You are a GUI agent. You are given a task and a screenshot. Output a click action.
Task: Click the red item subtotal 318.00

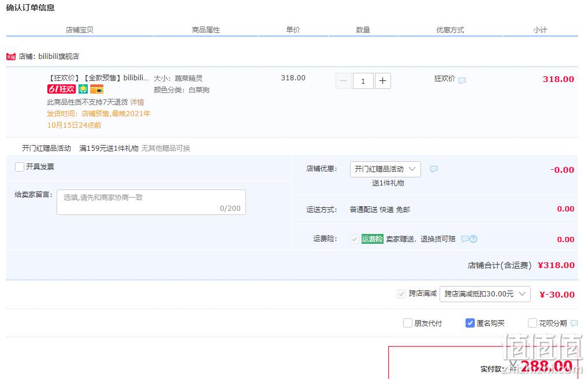559,79
